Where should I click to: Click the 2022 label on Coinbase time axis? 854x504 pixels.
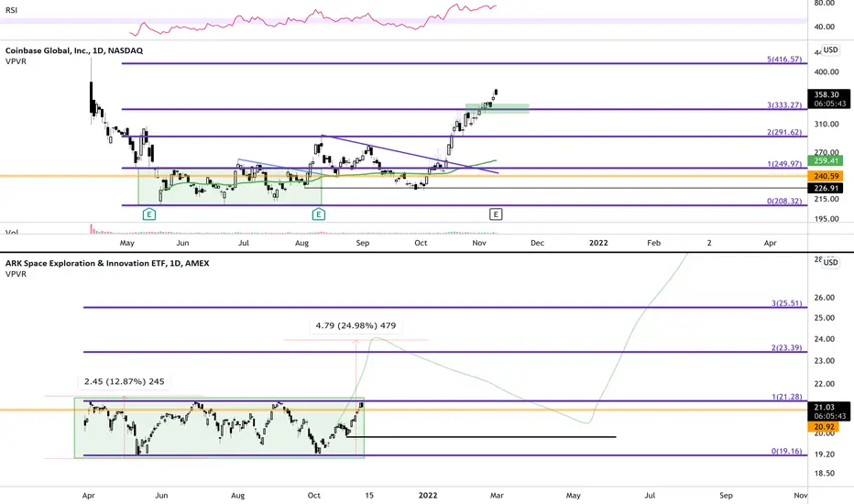tap(598, 243)
